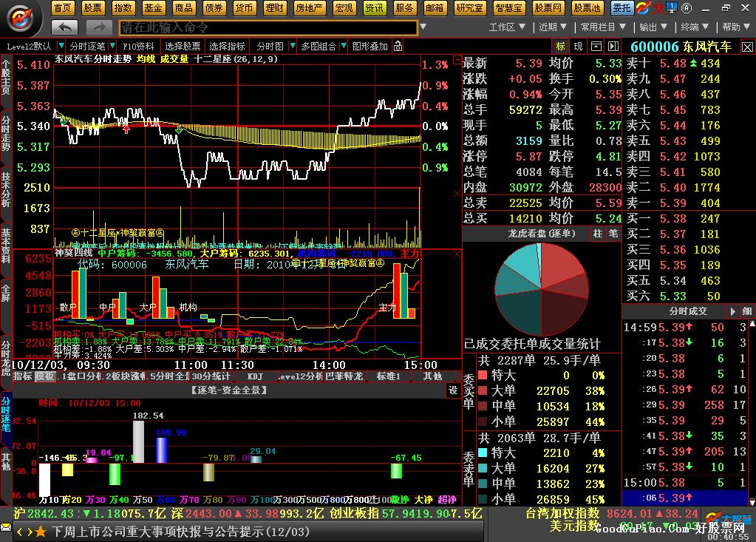Open the 终端 dropdown menu
The height and width of the screenshot is (542, 756).
coord(695,27)
